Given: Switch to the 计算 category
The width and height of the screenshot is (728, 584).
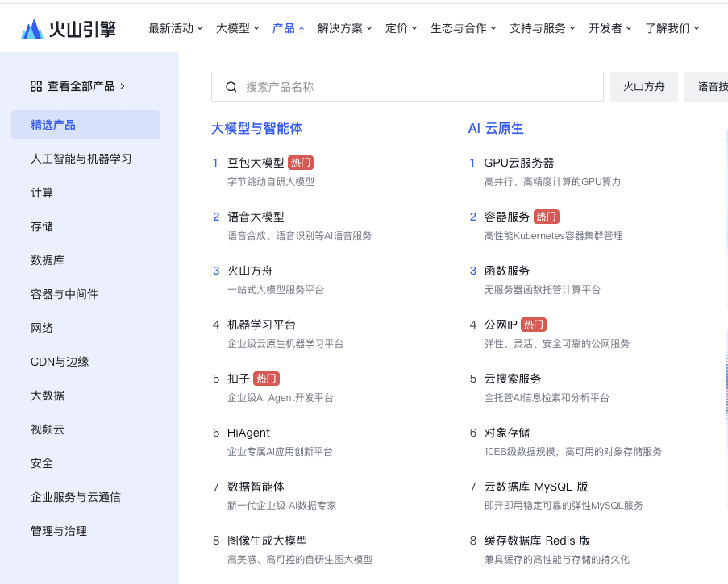Looking at the screenshot, I should tap(42, 193).
